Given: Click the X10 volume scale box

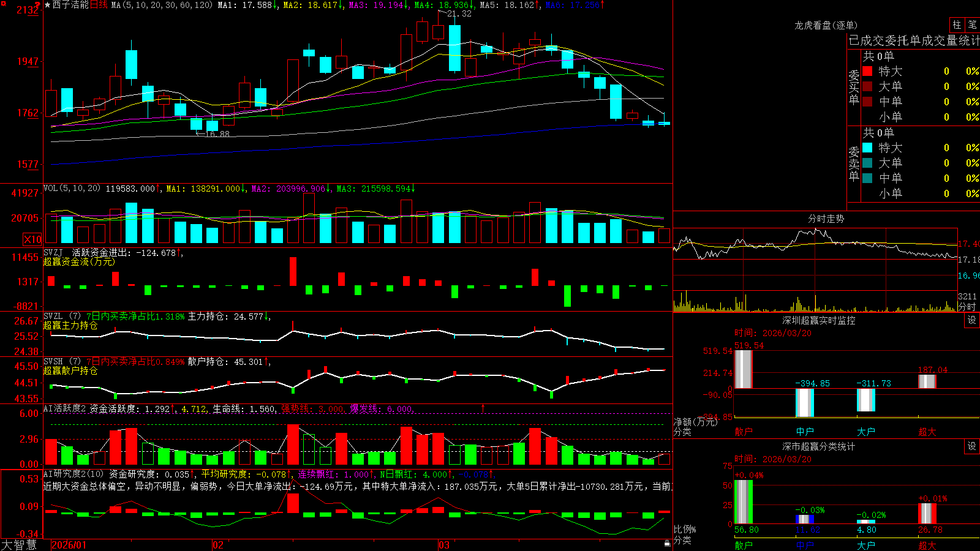Looking at the screenshot, I should tap(32, 239).
